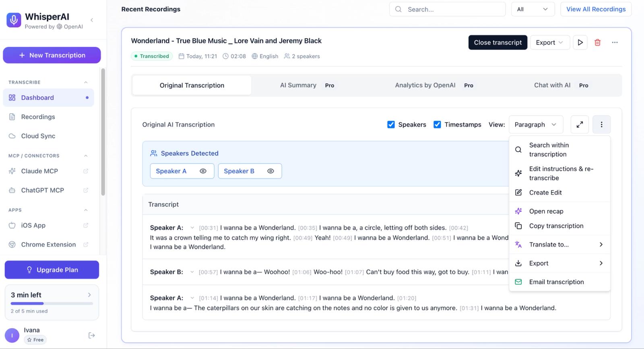The image size is (644, 349).
Task: Click the search magnifier icon in the top bar
Action: pos(398,9)
